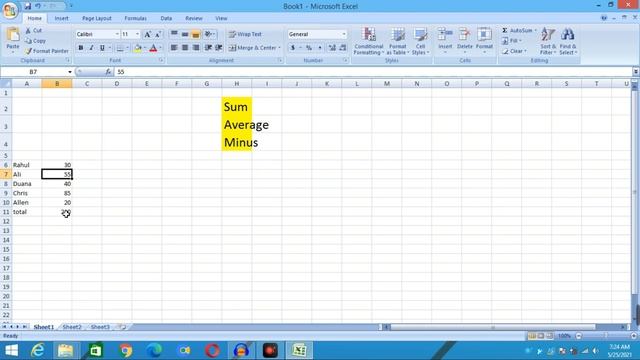Activate the Format Painter brush

46,51
